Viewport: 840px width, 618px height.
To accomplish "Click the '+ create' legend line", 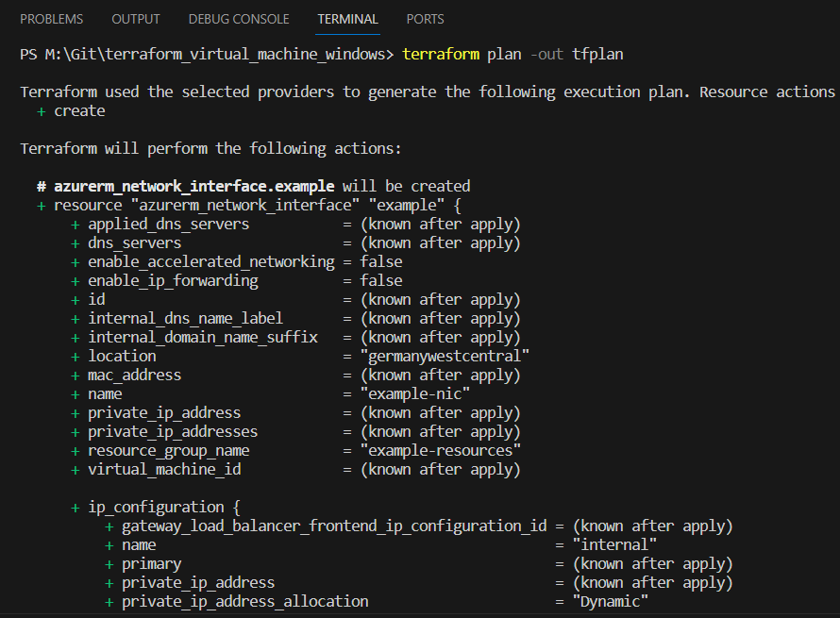I will (71, 111).
